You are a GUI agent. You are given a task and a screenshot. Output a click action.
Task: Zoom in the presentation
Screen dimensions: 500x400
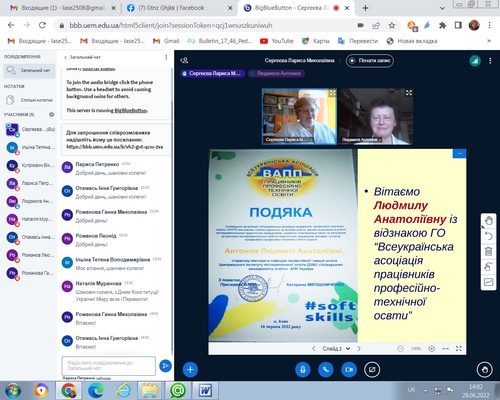coord(431,348)
